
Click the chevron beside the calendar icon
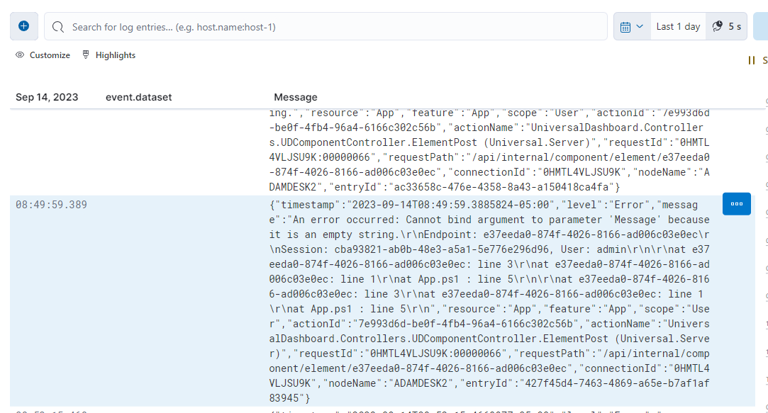tap(639, 26)
